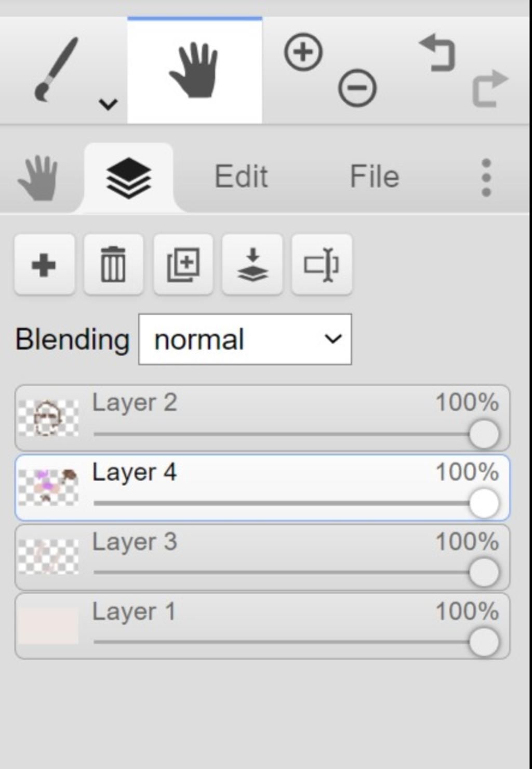Switch to the hand tool settings tab
Image resolution: width=532 pixels, height=769 pixels.
tap(38, 177)
